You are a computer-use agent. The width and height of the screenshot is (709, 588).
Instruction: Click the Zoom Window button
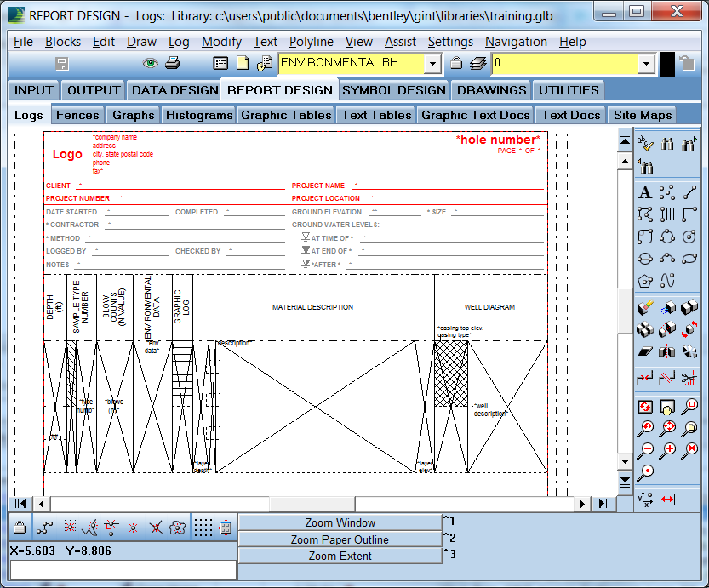point(340,522)
